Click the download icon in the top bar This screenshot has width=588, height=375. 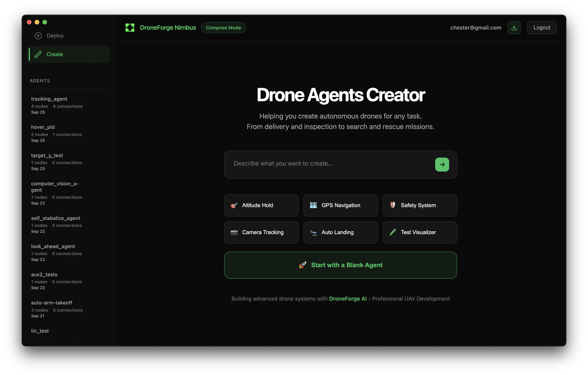[x=514, y=27]
